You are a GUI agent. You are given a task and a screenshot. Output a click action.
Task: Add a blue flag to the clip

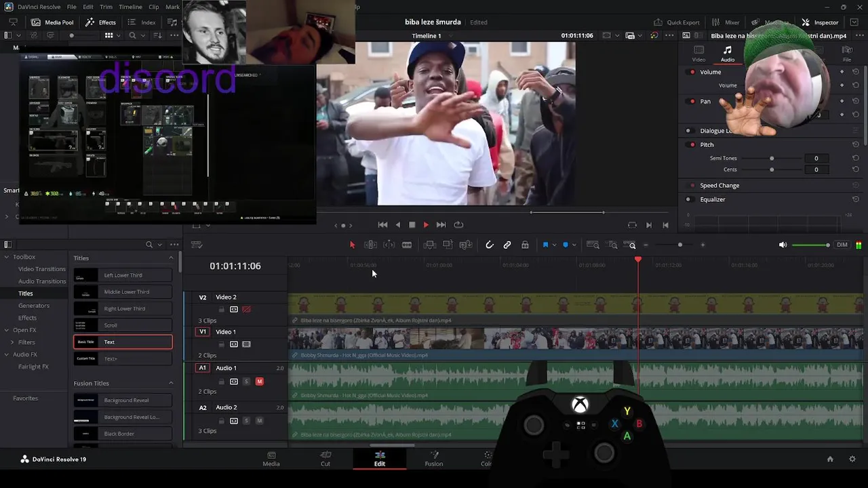click(545, 245)
